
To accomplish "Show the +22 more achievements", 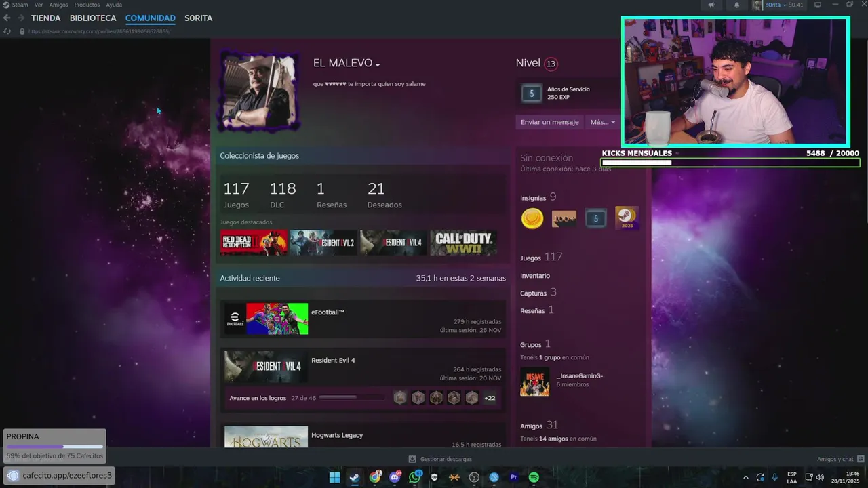I will point(490,398).
